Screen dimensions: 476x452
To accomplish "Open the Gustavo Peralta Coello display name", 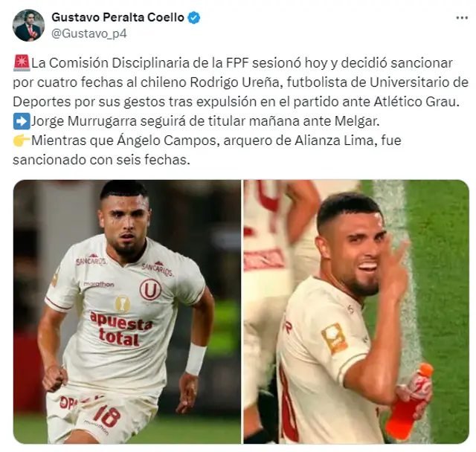I will (x=118, y=17).
